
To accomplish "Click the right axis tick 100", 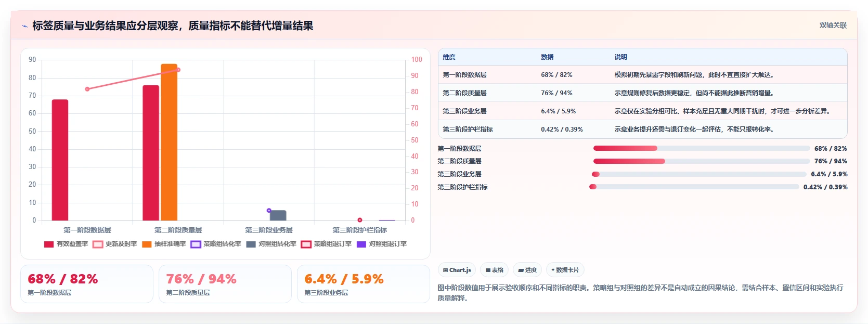I will pyautogui.click(x=417, y=60).
